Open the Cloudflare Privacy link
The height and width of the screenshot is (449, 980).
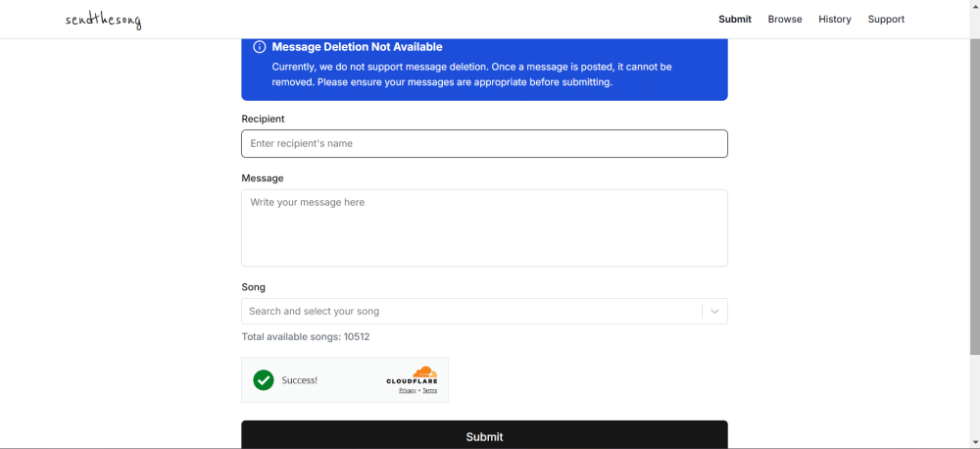tap(407, 390)
